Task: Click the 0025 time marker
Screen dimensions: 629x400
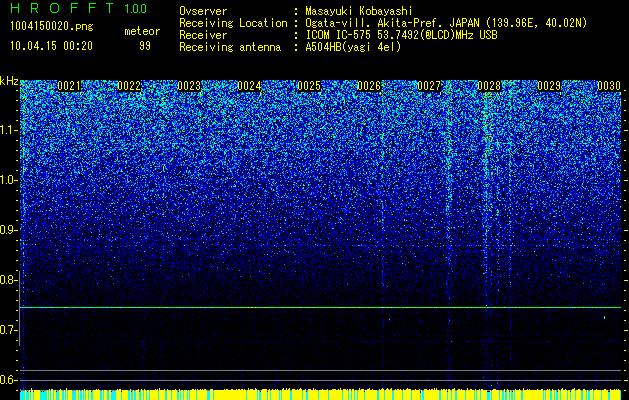Action: 309,86
